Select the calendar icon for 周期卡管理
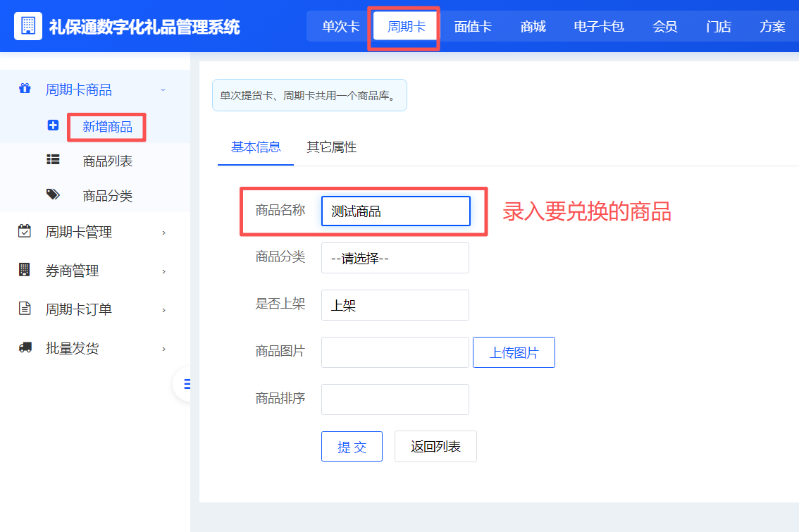 pyautogui.click(x=25, y=231)
